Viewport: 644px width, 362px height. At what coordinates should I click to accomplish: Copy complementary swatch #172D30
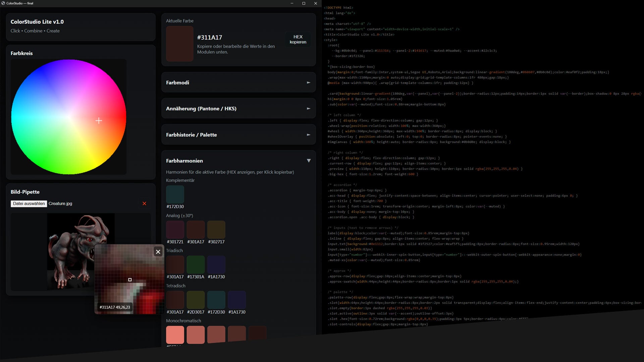click(x=175, y=194)
